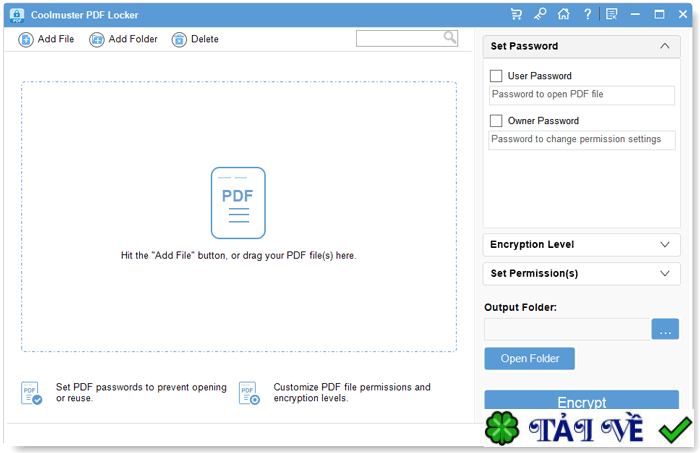The image size is (700, 453).
Task: Open the shopping cart purchase icon
Action: pyautogui.click(x=516, y=14)
